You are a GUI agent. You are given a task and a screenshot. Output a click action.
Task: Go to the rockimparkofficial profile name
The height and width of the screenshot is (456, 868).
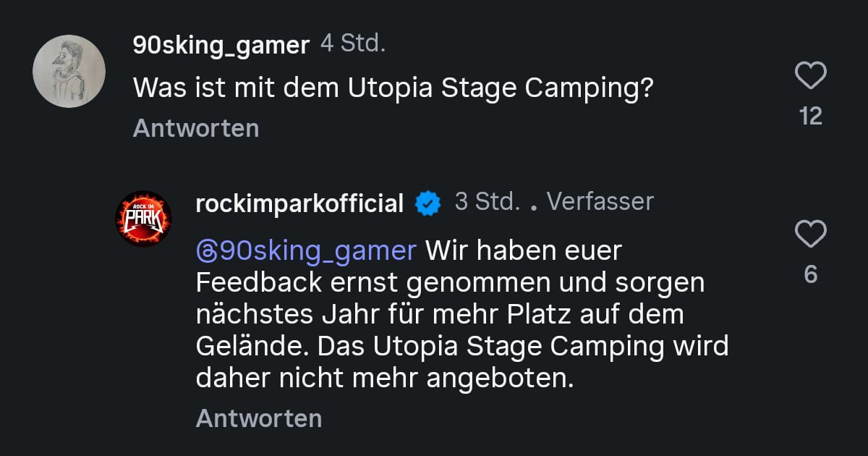click(299, 203)
